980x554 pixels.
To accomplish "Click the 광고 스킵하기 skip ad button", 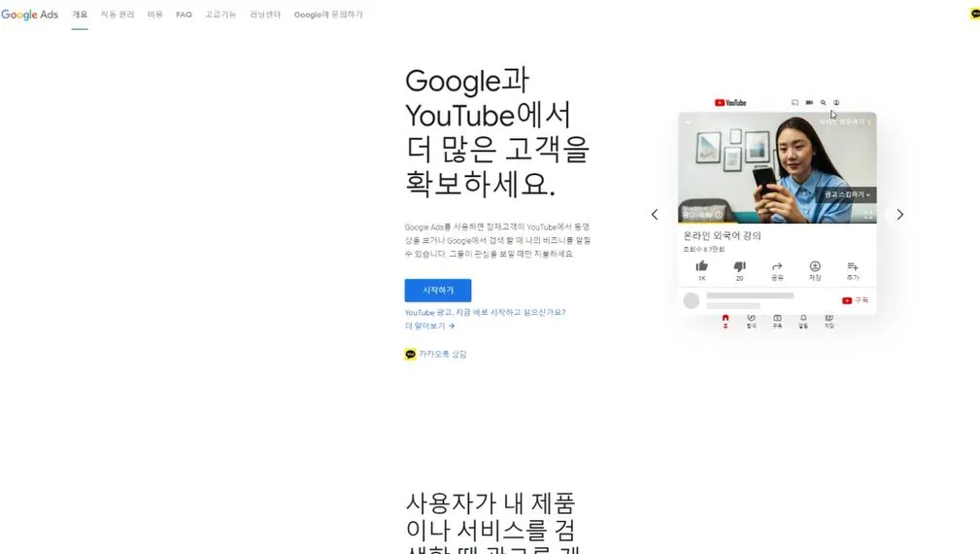I will point(846,194).
